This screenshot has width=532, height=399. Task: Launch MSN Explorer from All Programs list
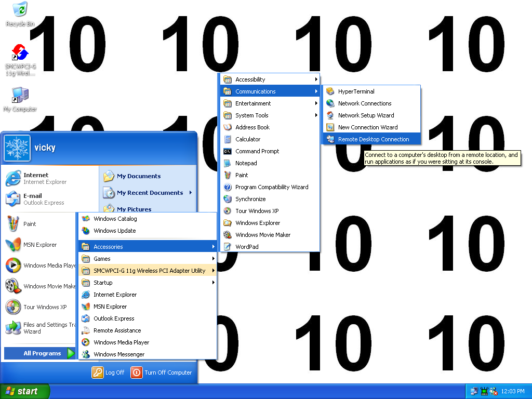tap(148, 307)
